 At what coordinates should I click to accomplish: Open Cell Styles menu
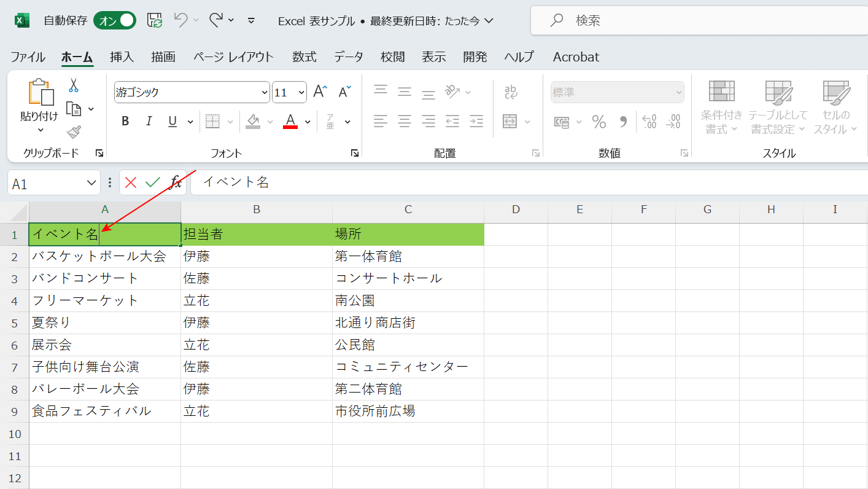835,108
